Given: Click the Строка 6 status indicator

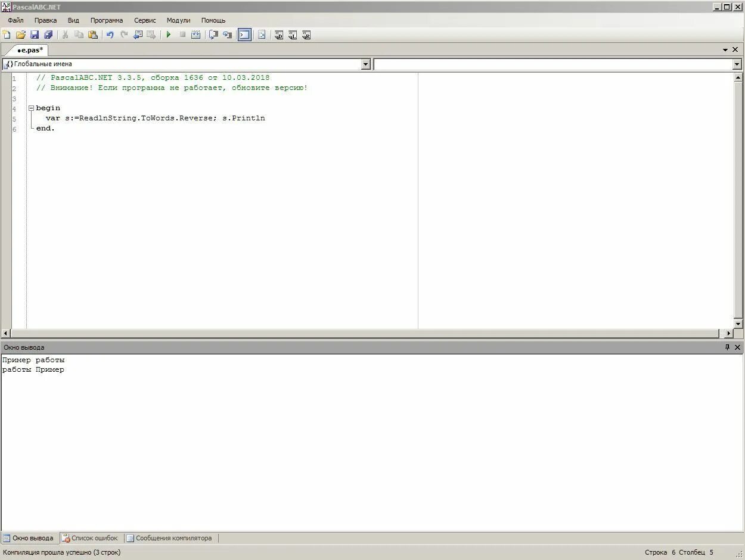Looking at the screenshot, I should point(660,553).
